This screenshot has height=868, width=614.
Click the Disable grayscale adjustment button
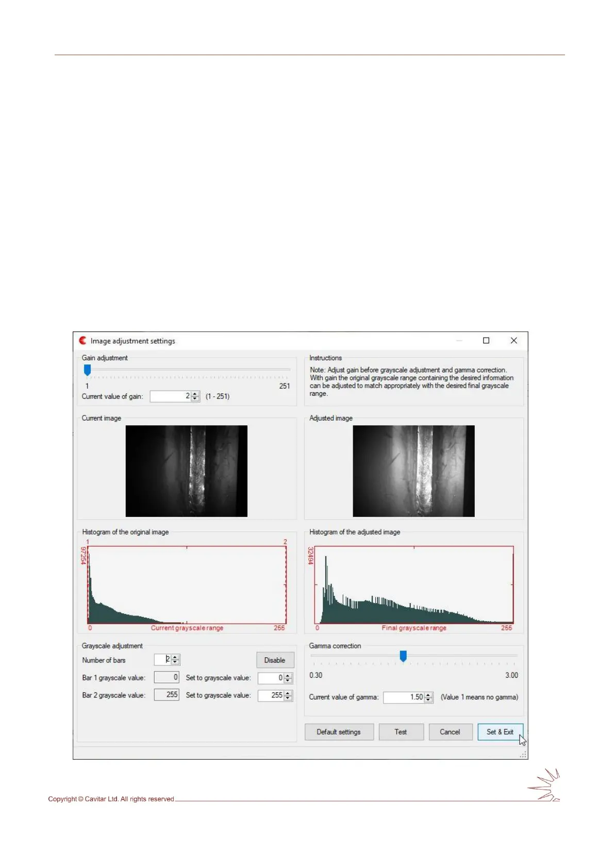click(x=275, y=660)
